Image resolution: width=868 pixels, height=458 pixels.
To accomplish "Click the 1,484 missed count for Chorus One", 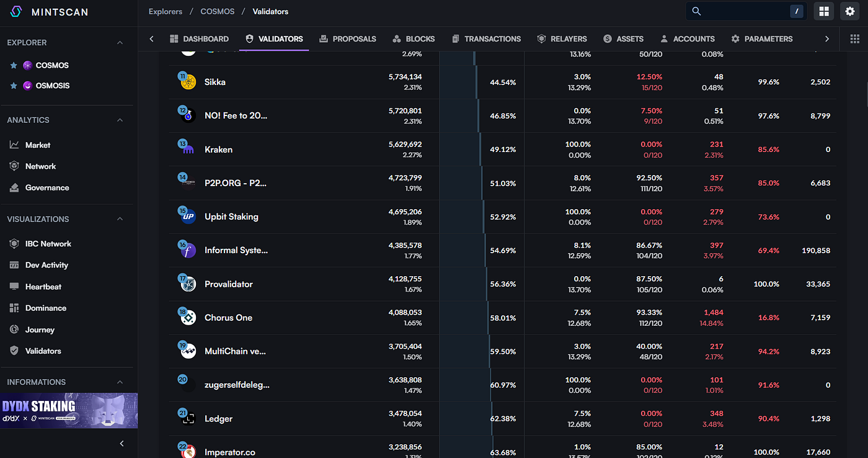I will pyautogui.click(x=714, y=313).
